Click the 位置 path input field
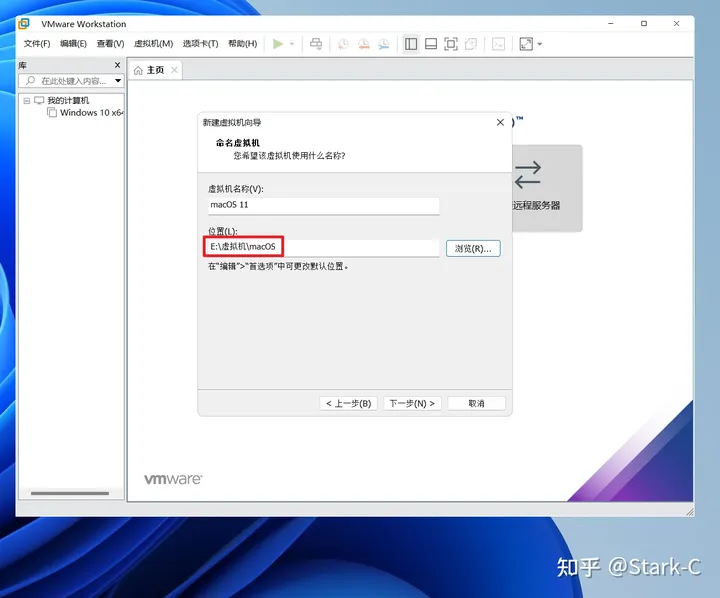 pos(323,247)
